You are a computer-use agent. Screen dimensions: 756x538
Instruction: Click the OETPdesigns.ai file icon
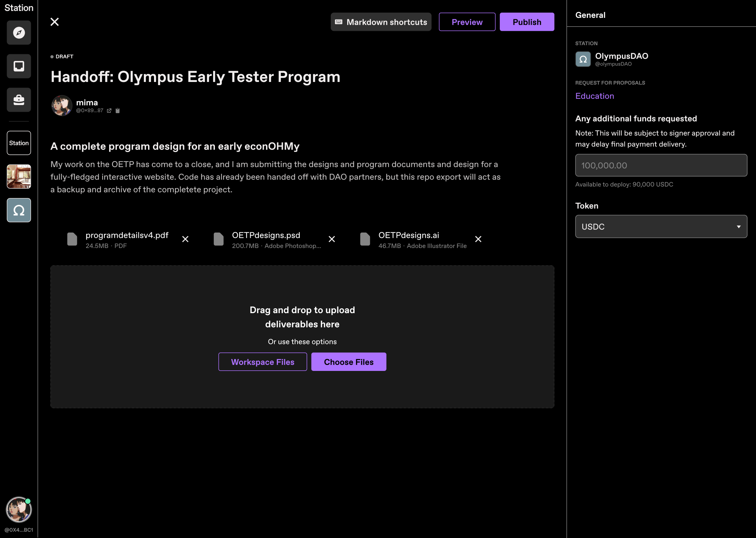[365, 239]
